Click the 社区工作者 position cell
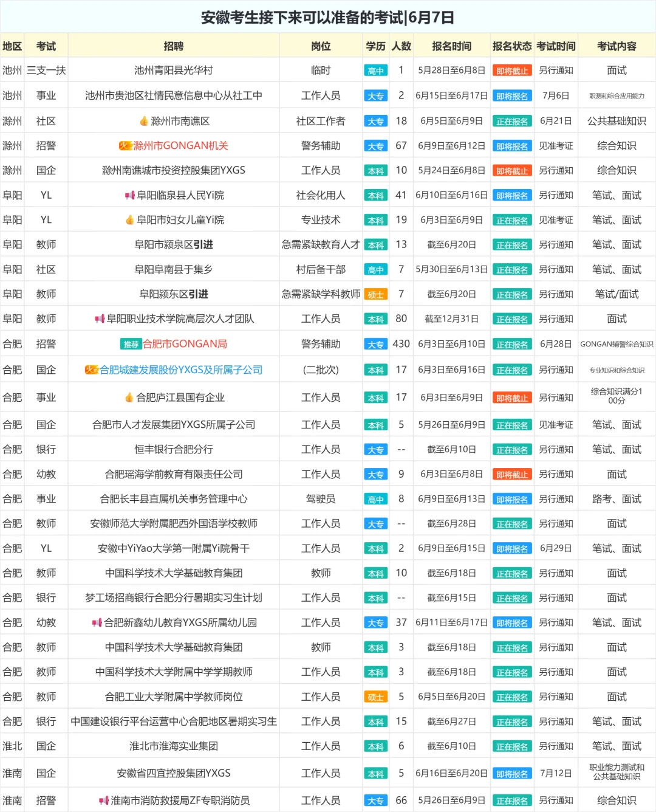This screenshot has height=812, width=656. point(321,121)
